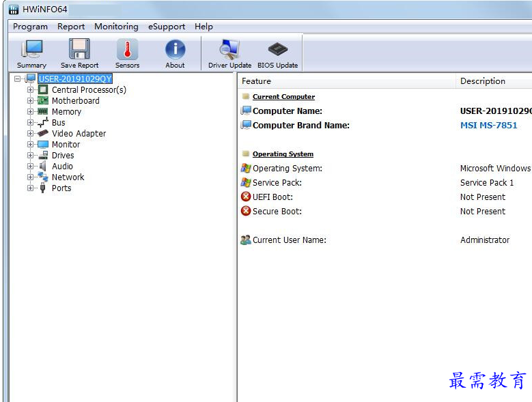Expand the Motherboard node
The image size is (532, 402).
(x=30, y=100)
